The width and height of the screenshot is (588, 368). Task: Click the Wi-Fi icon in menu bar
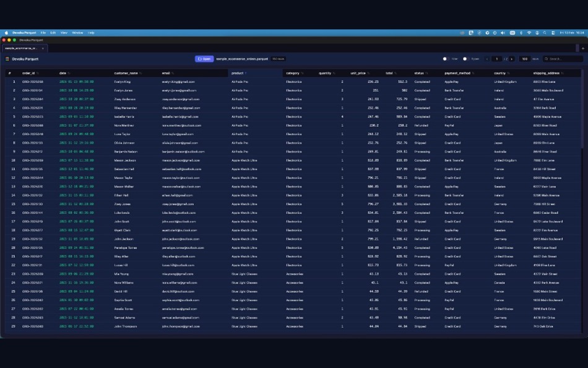pyautogui.click(x=529, y=33)
